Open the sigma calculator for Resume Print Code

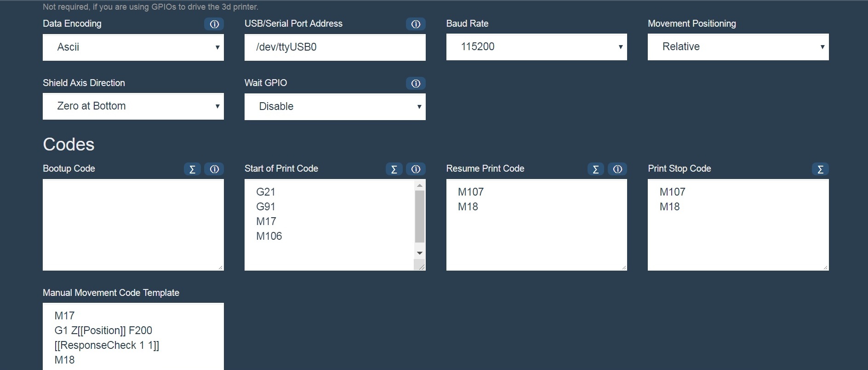pos(596,169)
